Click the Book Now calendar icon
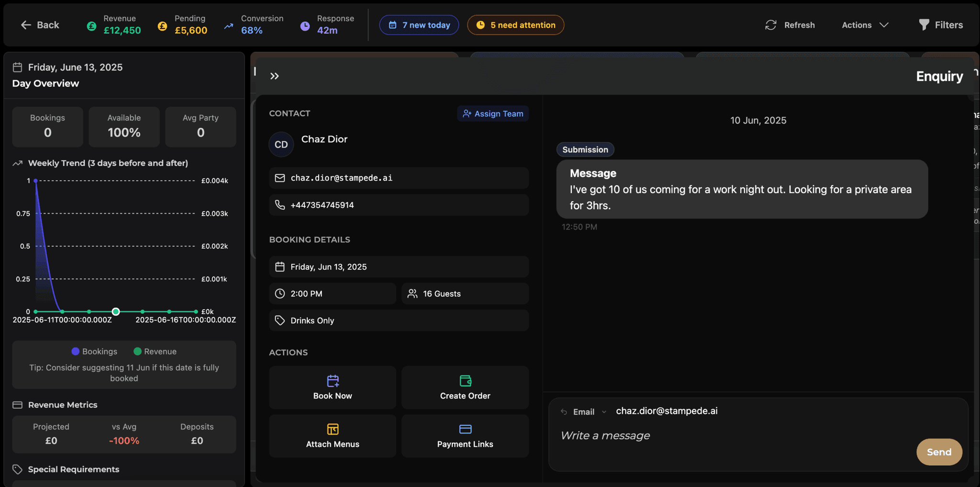The height and width of the screenshot is (487, 980). pos(333,381)
